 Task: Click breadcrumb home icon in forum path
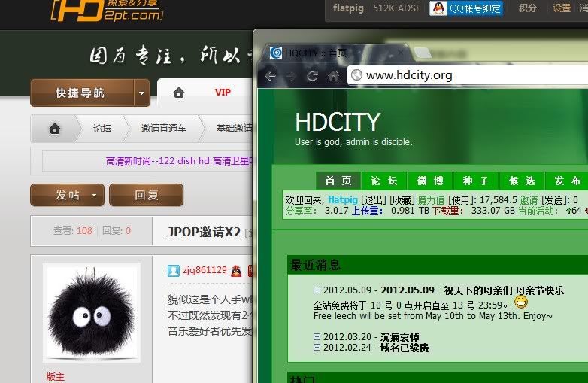pos(55,129)
